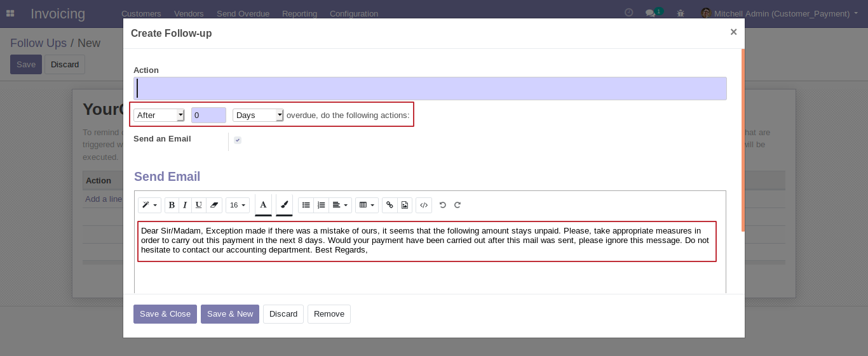
Task: Open the apps grid menu icon
Action: pyautogui.click(x=10, y=13)
